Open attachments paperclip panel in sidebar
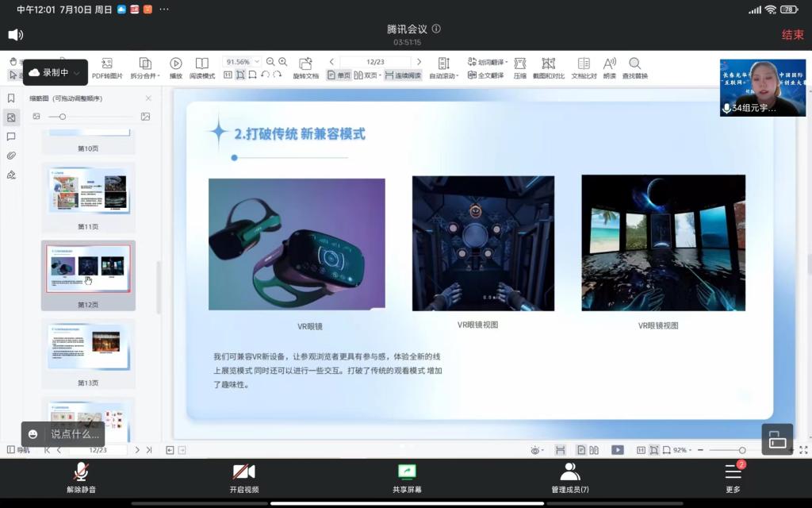The image size is (812, 508). (x=11, y=156)
